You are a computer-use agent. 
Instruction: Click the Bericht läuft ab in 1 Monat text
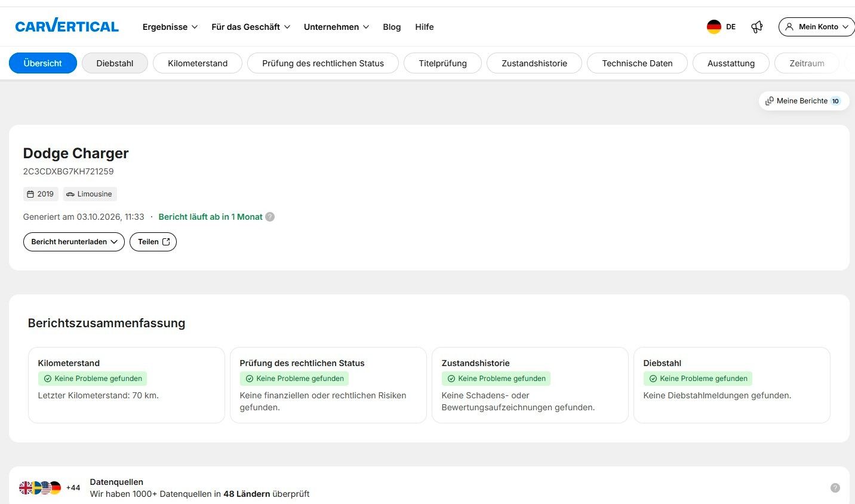click(210, 217)
